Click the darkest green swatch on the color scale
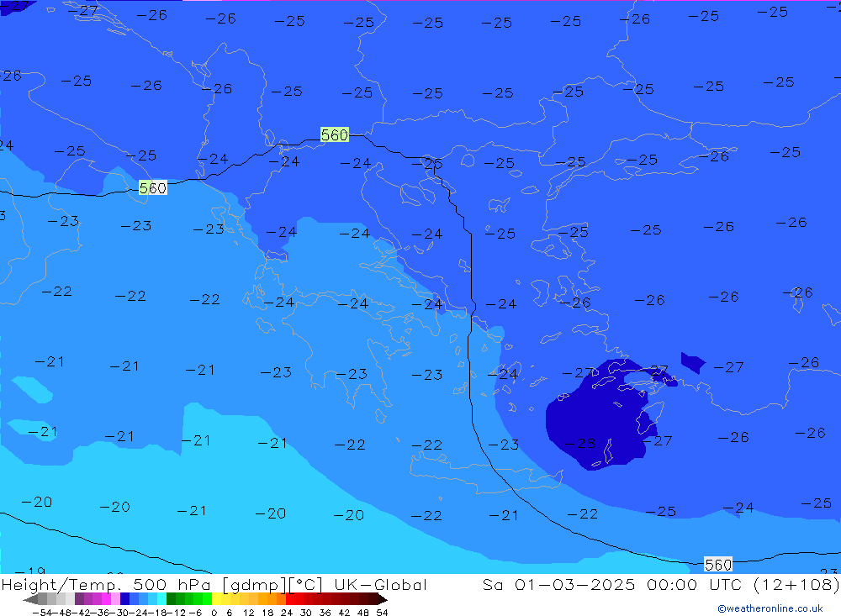The width and height of the screenshot is (841, 616). pos(171,599)
